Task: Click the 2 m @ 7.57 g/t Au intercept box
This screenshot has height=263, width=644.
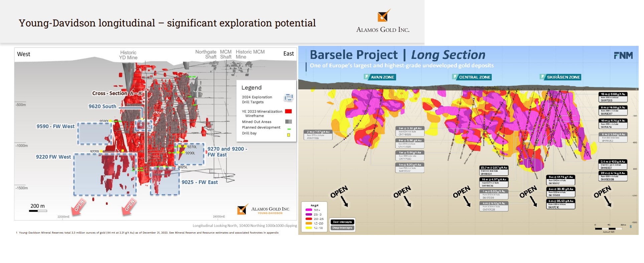Action: [x=318, y=135]
